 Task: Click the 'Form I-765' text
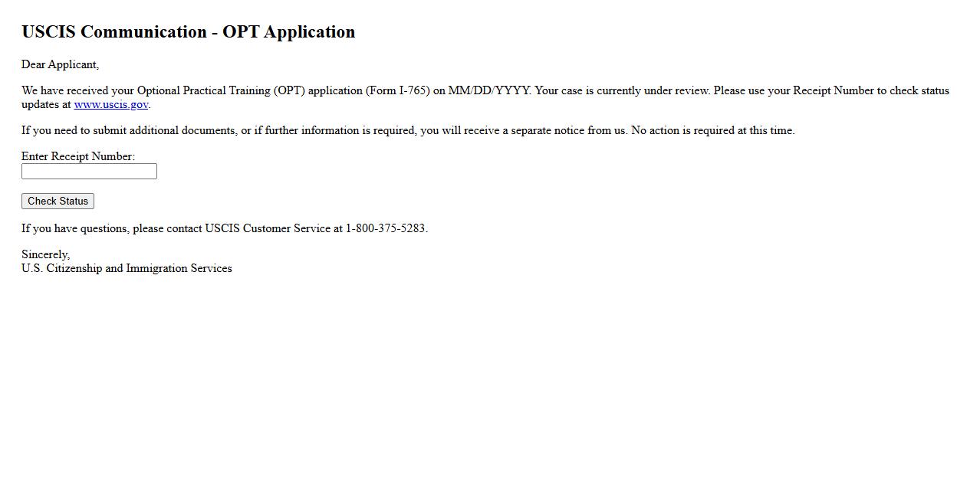point(397,91)
